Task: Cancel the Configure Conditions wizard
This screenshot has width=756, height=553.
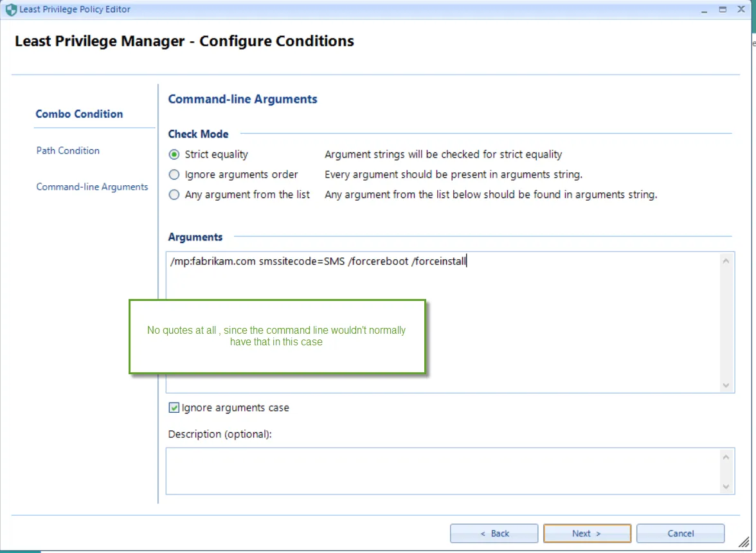Action: pyautogui.click(x=680, y=533)
